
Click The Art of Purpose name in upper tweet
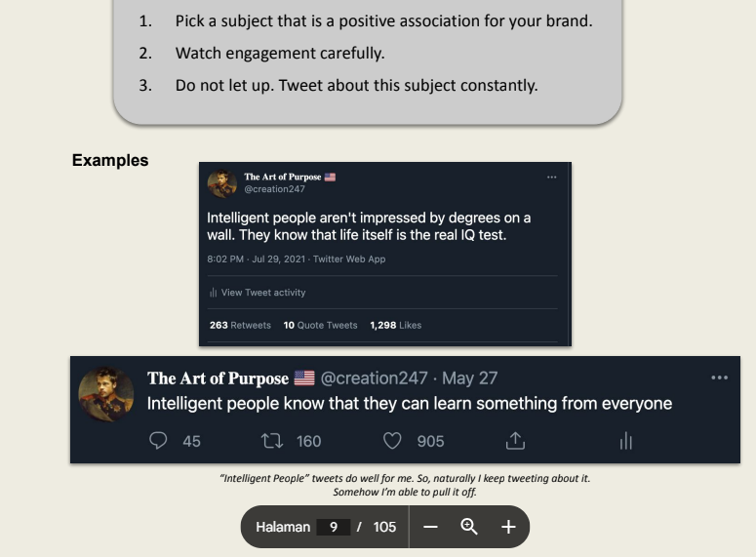[x=282, y=177]
